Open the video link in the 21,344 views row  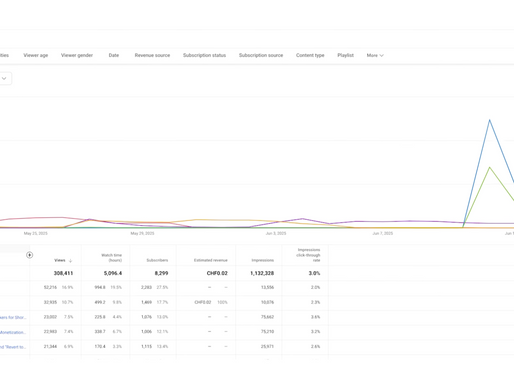[13, 347]
